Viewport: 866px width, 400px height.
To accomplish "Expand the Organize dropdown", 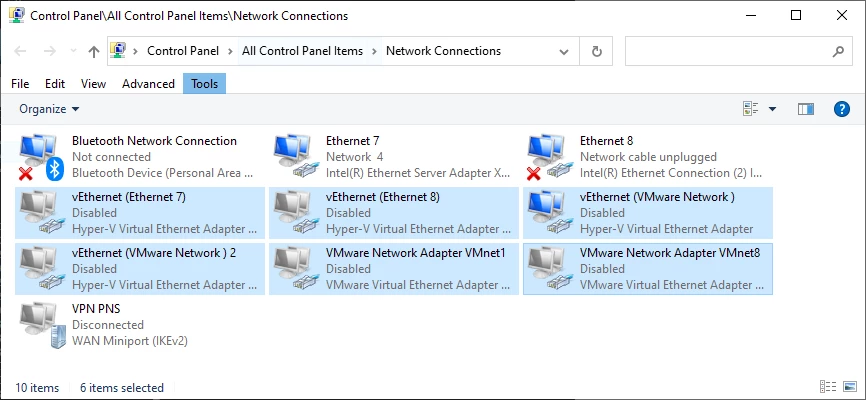I will point(49,109).
